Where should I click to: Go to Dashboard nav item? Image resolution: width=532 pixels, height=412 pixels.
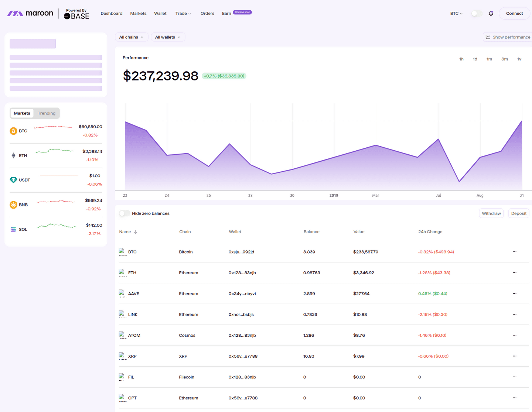click(x=112, y=13)
